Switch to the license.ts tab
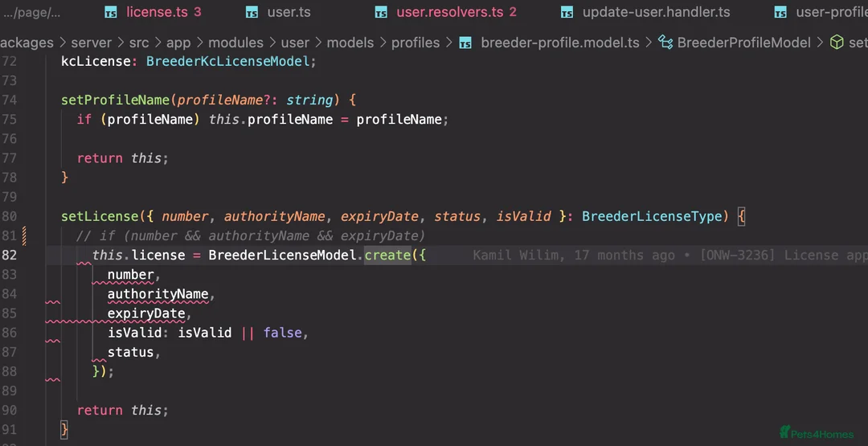 (158, 12)
